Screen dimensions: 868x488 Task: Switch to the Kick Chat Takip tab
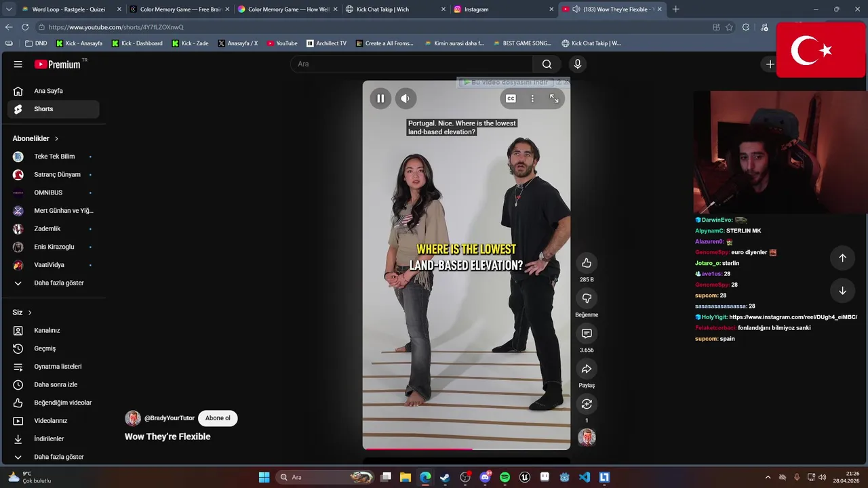395,9
